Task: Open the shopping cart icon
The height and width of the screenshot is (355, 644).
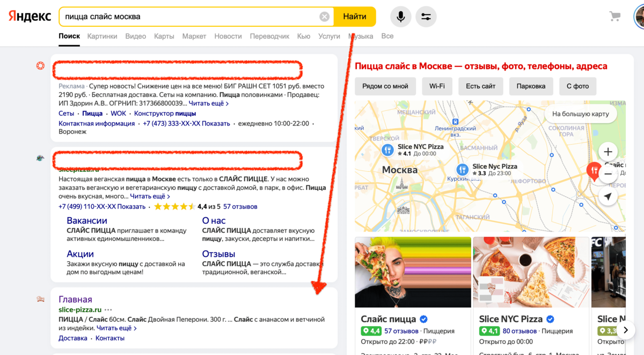Action: (615, 16)
